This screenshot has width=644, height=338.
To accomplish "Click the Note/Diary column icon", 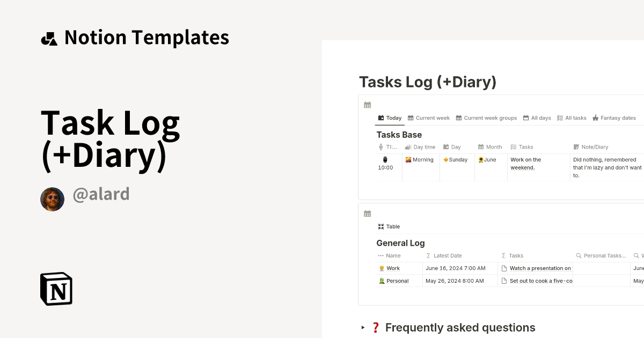I will [x=576, y=146].
